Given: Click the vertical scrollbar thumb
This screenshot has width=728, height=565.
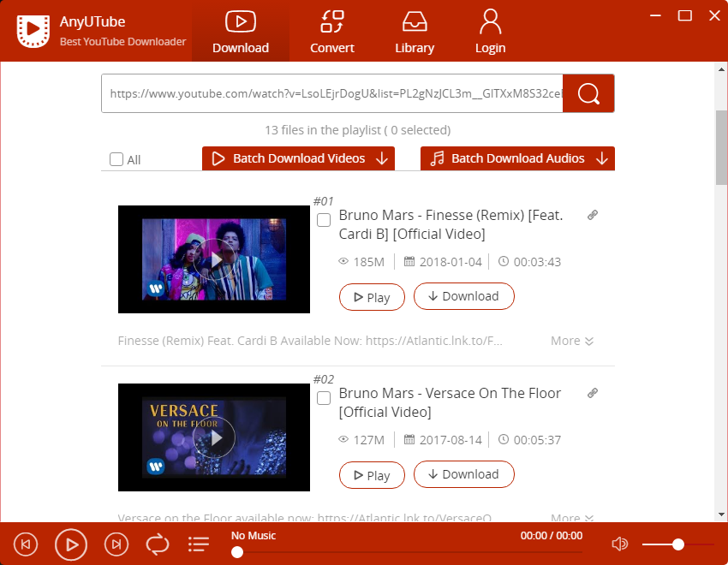Looking at the screenshot, I should coord(721,147).
